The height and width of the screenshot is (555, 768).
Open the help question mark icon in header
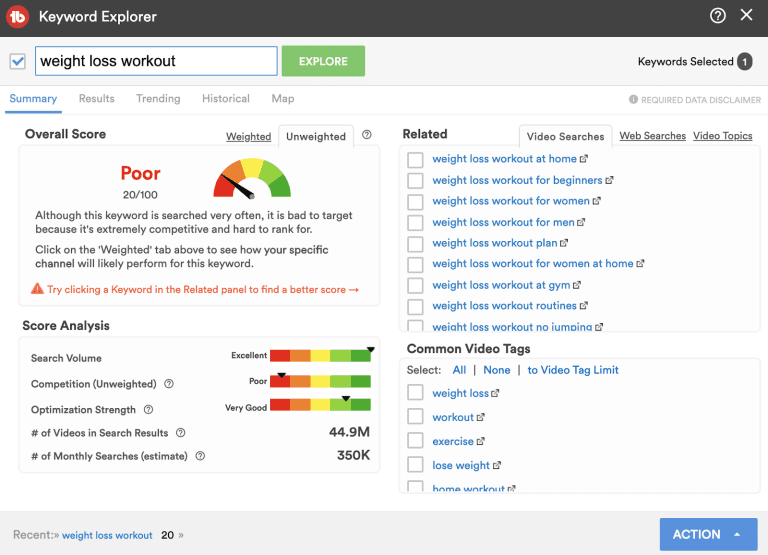click(x=718, y=16)
